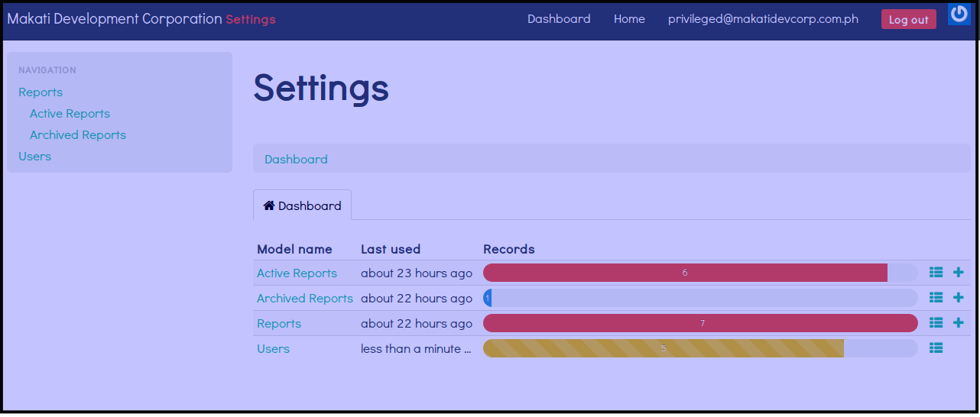Viewport: 980px width, 417px height.
Task: Click the Settings page heading
Action: [321, 88]
